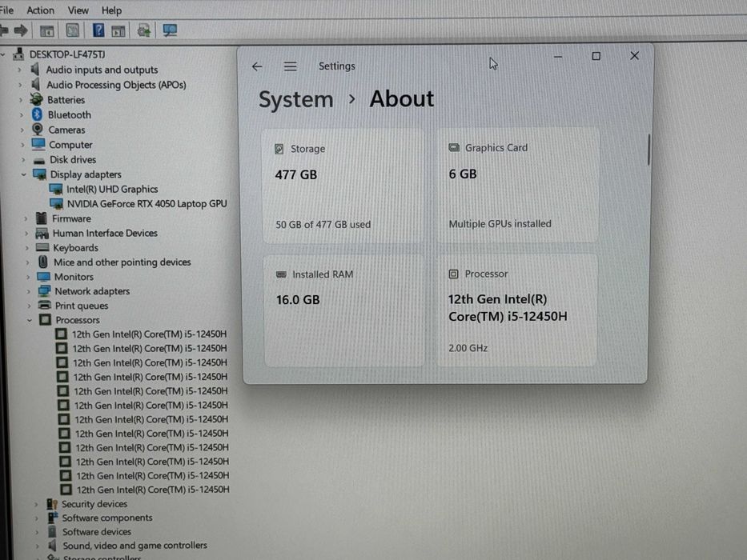Select the Computer tree item
Screen dimensions: 747x560
[x=70, y=144]
